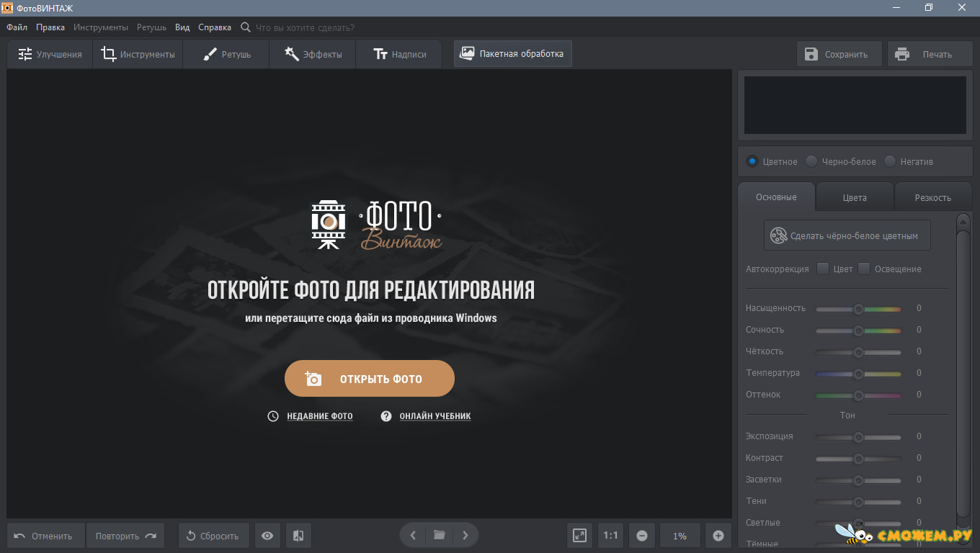Launch Пакетная обработка batch processing
This screenshot has height=553, width=980.
tap(513, 53)
